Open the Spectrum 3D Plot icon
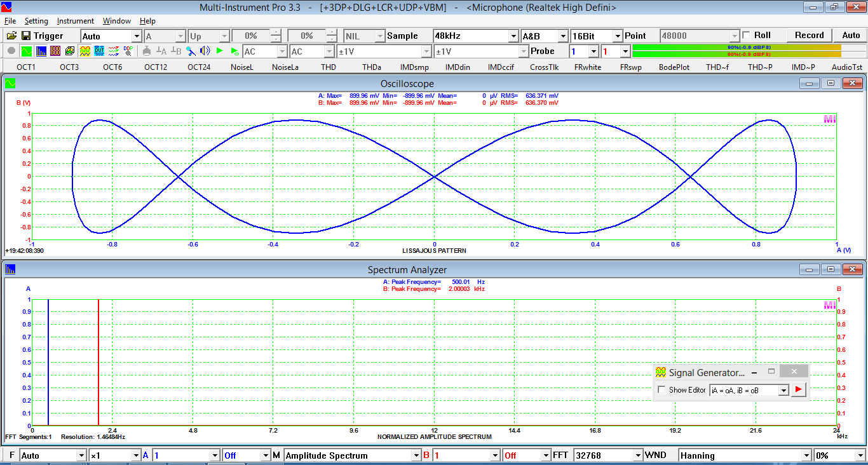868x465 pixels. [70, 51]
